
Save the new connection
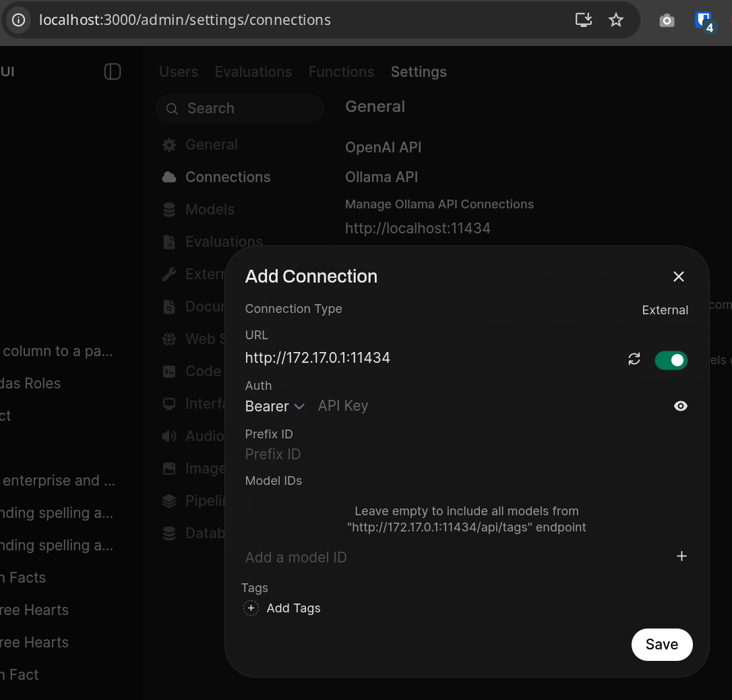pos(661,645)
